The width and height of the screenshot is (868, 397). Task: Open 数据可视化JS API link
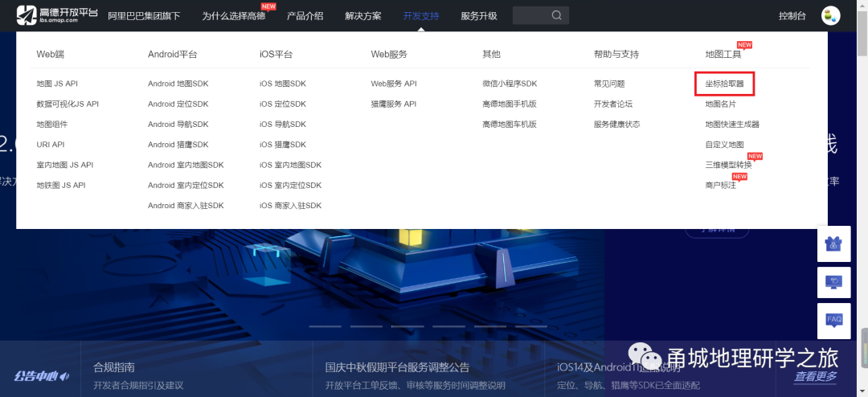[x=68, y=104]
